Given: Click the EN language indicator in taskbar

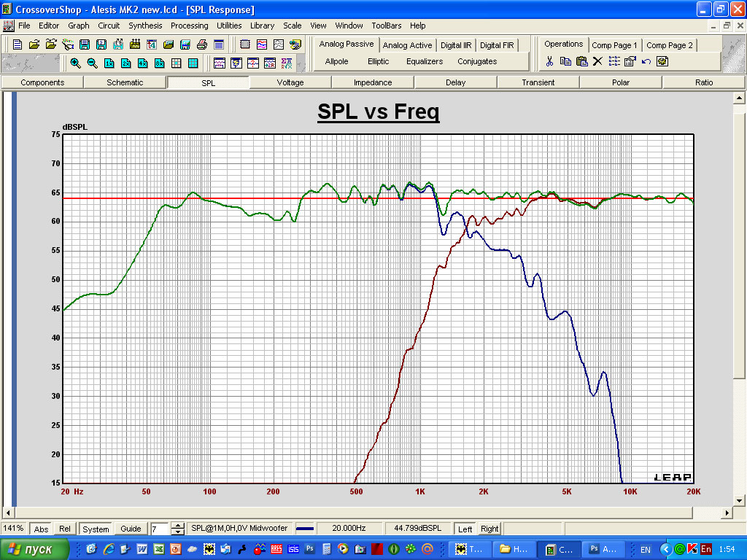Looking at the screenshot, I should 646,550.
